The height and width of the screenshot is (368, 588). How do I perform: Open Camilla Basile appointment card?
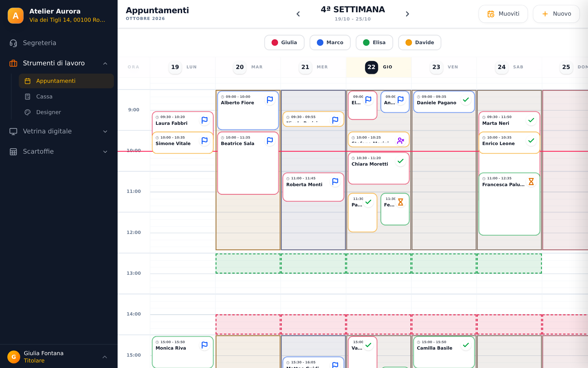(444, 352)
